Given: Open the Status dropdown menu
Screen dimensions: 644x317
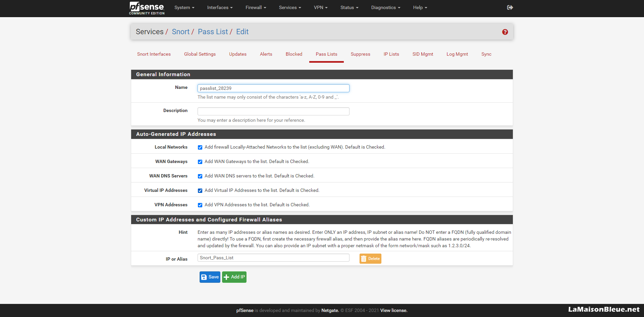Looking at the screenshot, I should [x=349, y=7].
